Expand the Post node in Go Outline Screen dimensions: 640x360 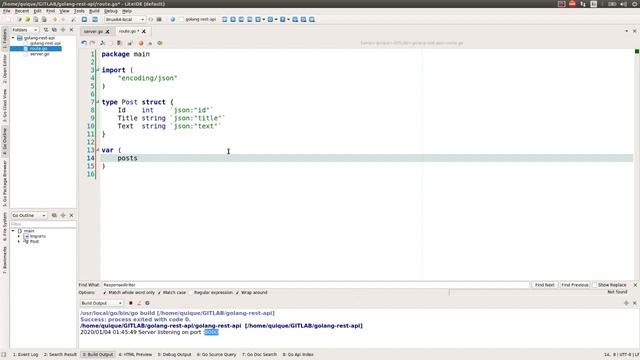point(19,242)
